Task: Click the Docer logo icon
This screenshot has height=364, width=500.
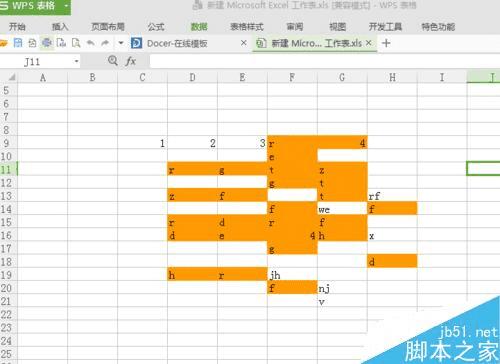Action: [x=137, y=43]
